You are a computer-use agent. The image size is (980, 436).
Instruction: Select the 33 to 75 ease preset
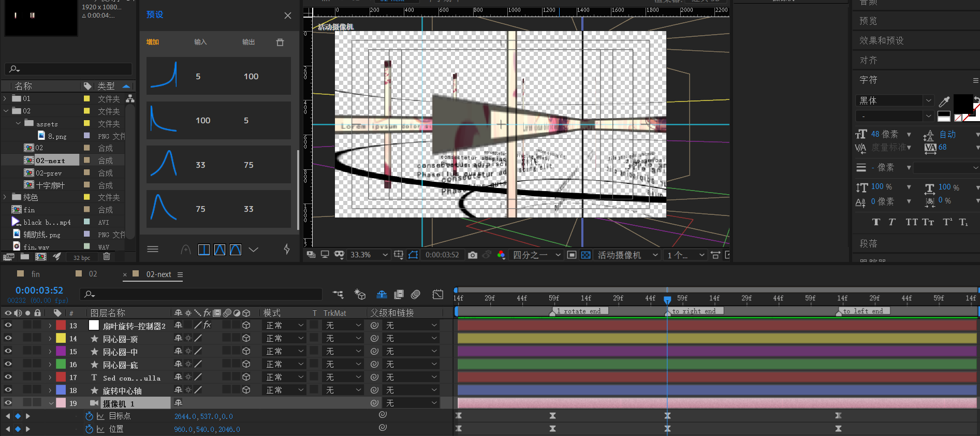click(x=218, y=165)
